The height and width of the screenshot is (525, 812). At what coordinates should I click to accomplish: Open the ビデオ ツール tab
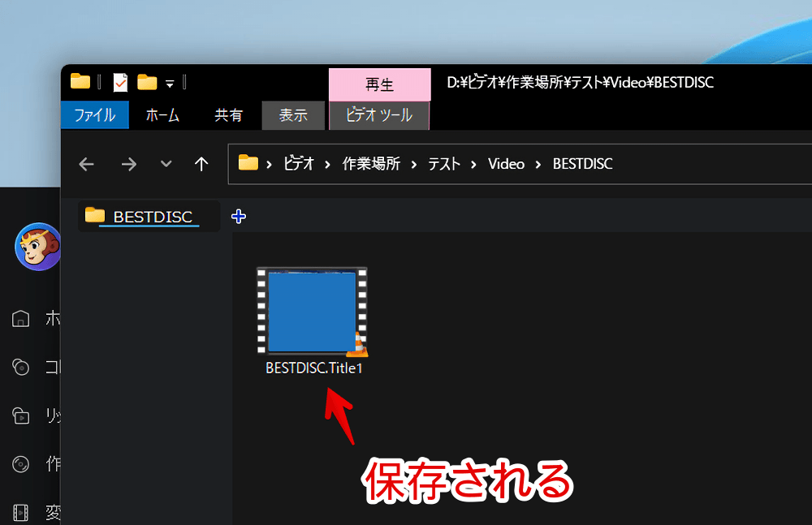click(x=379, y=115)
